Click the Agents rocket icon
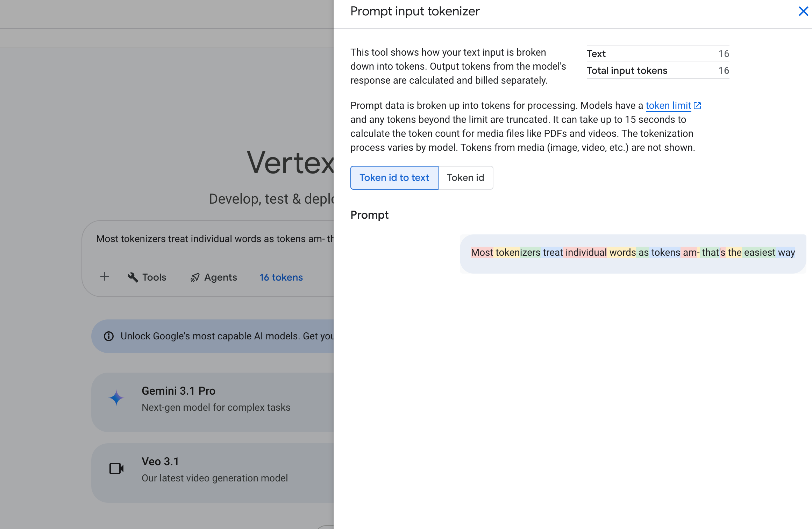The image size is (812, 529). (195, 277)
